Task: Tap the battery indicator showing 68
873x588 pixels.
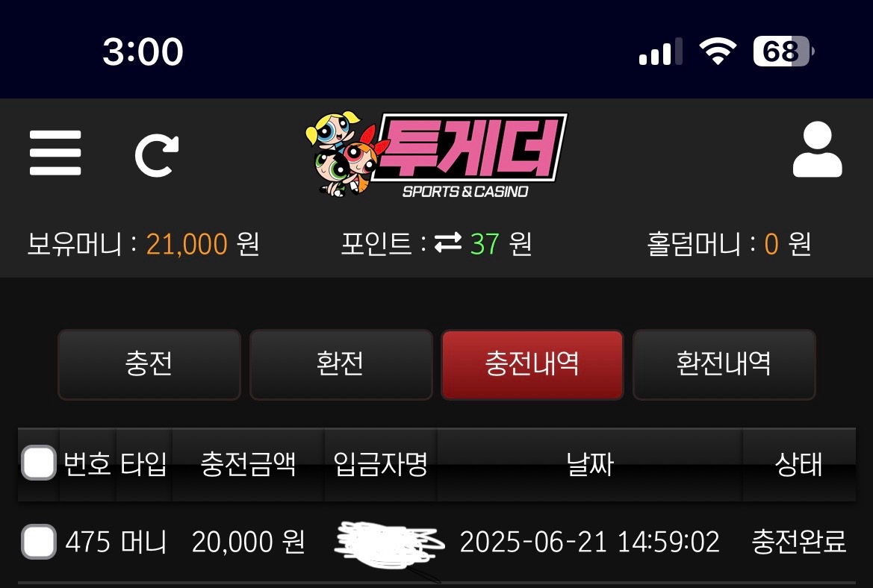Action: tap(783, 51)
